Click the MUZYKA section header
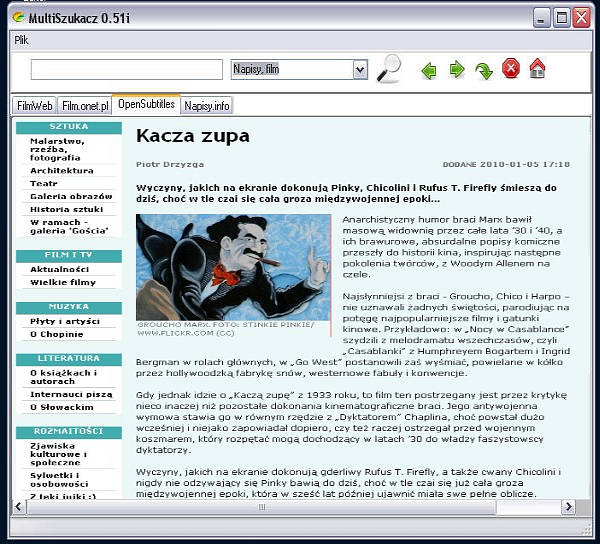 pos(69,307)
